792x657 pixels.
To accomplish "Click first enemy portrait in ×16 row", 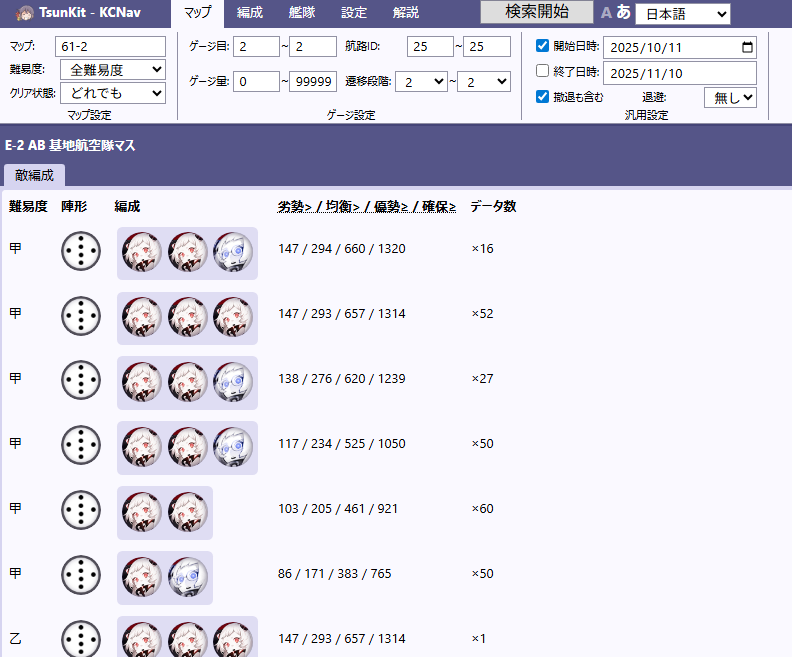I will point(142,252).
